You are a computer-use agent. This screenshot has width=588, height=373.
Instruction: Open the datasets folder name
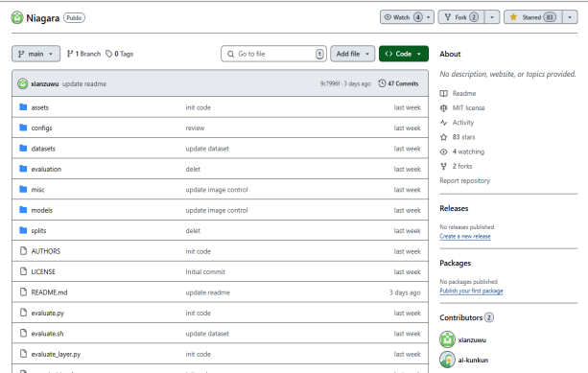tap(43, 149)
